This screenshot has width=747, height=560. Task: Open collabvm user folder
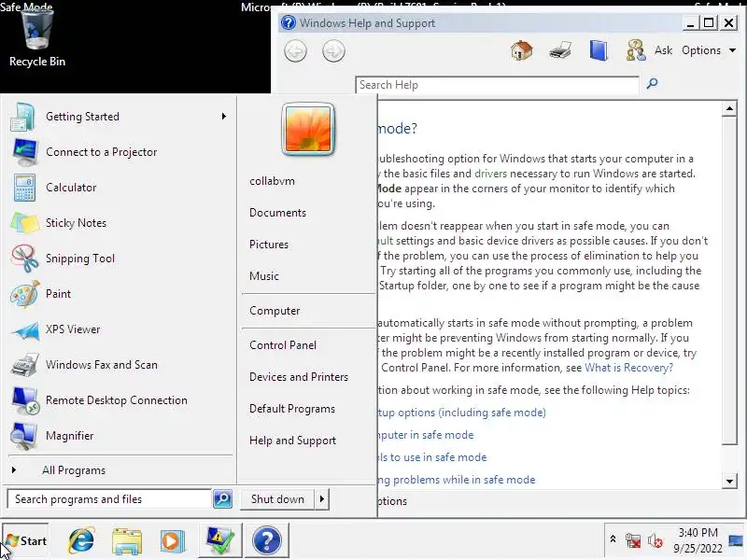tap(272, 181)
